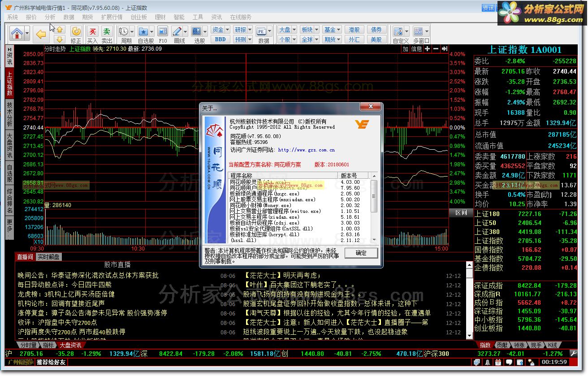Click the chat contact status icon

coord(530,362)
